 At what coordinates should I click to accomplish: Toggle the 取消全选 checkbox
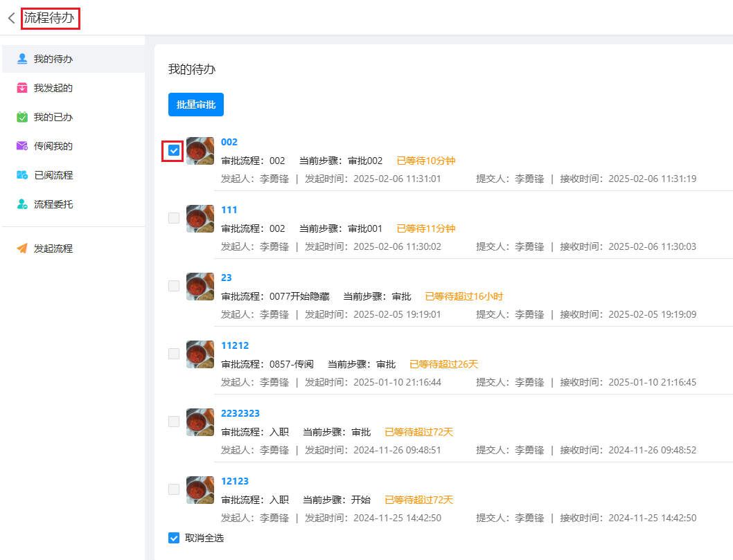174,538
